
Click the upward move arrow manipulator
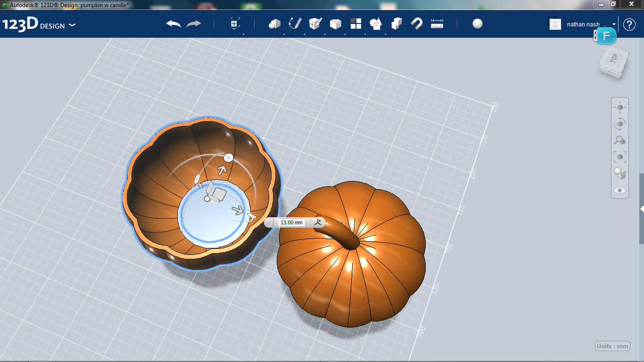tap(222, 170)
